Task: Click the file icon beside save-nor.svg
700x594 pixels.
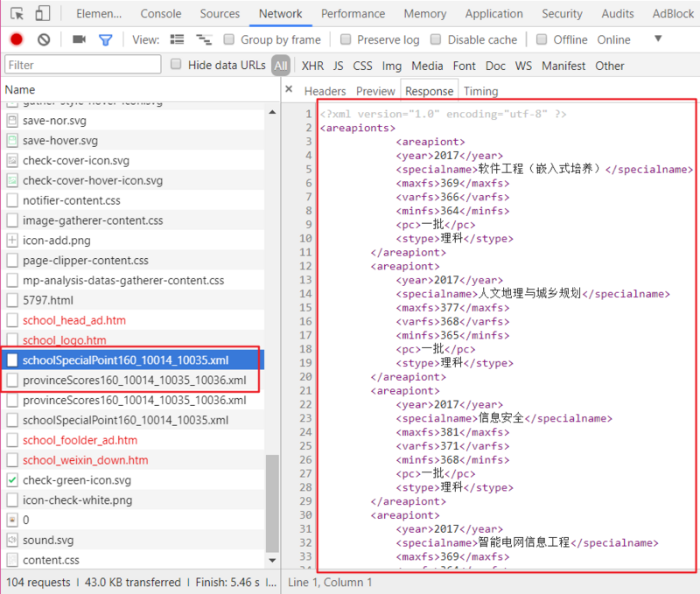Action: point(12,121)
